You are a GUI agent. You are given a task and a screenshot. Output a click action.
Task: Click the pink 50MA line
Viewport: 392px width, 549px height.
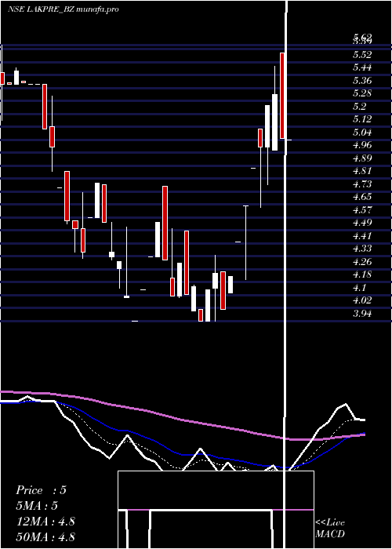[182, 419]
